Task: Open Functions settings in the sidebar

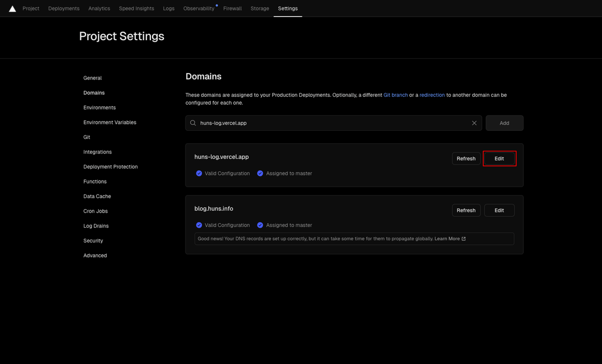Action: pos(95,181)
